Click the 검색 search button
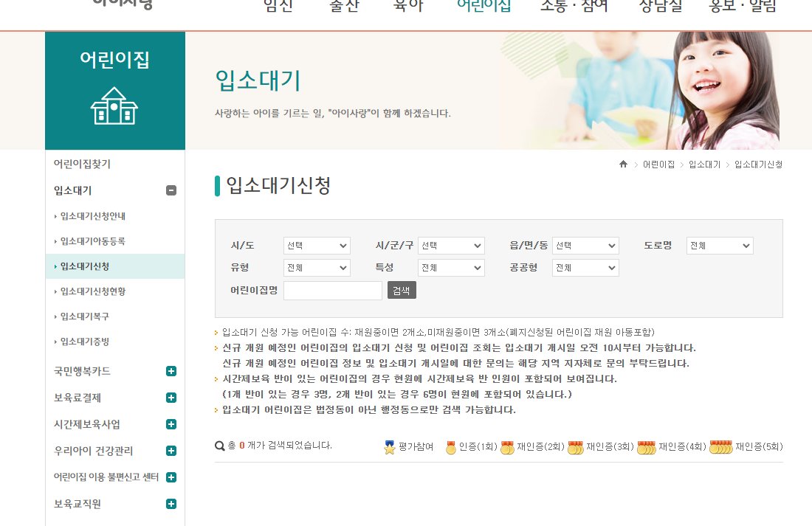 402,291
